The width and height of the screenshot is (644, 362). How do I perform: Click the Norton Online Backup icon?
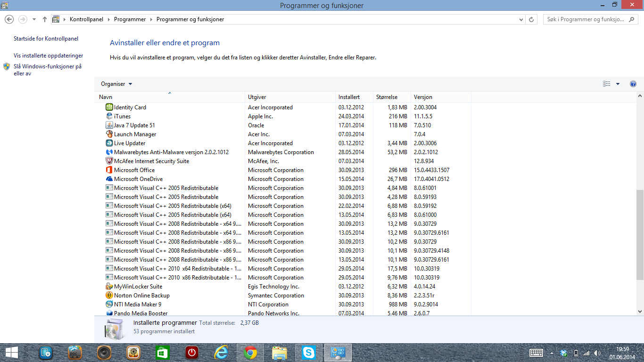pos(109,296)
